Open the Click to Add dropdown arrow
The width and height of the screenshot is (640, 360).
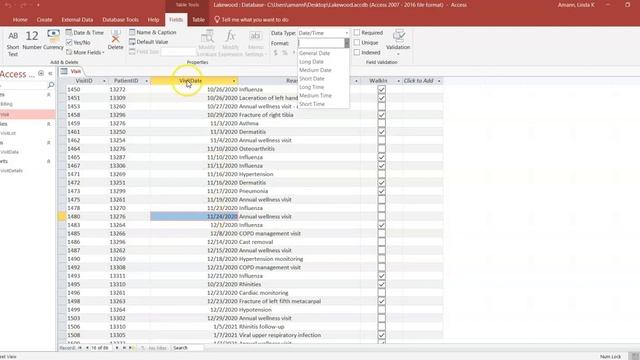[439, 81]
